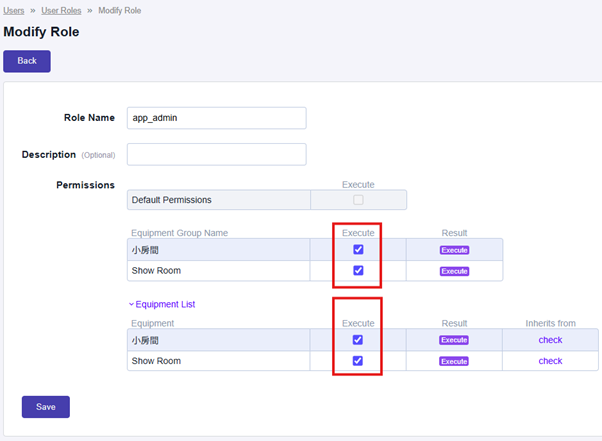Click the Description text field
This screenshot has height=441, width=602.
216,154
